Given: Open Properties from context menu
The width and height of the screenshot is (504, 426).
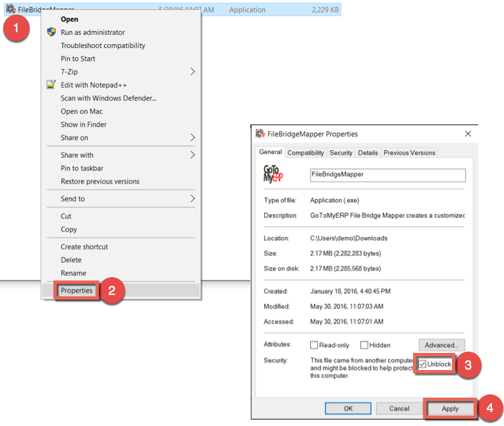Looking at the screenshot, I should point(76,290).
